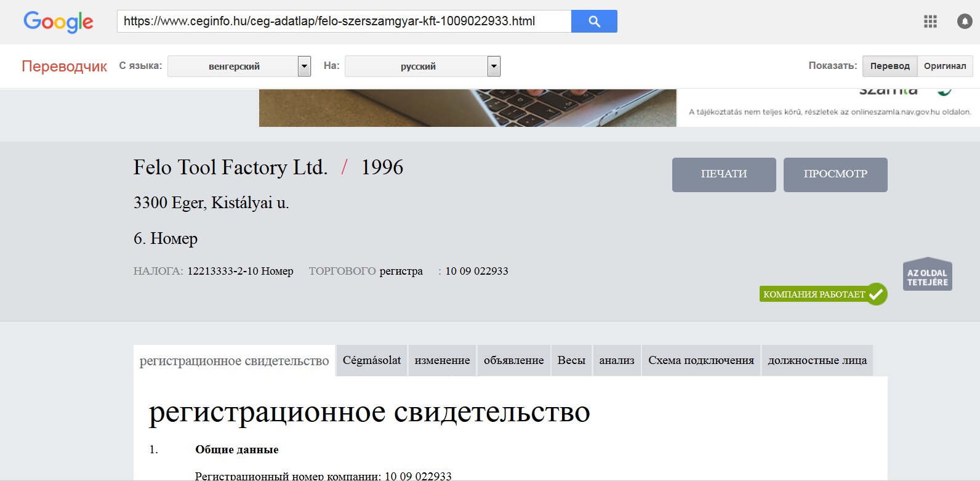Show the Оригинал view

pyautogui.click(x=945, y=66)
